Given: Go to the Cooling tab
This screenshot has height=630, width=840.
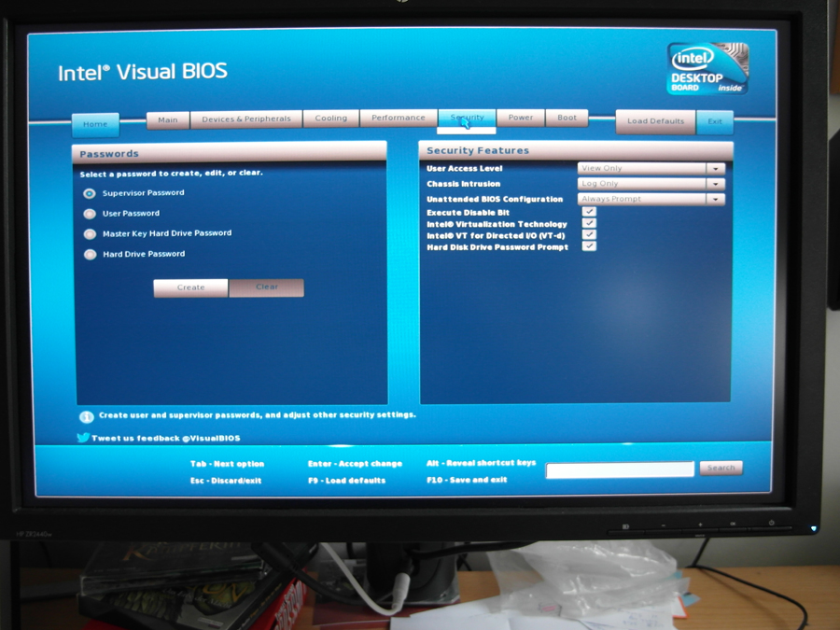Looking at the screenshot, I should [330, 118].
